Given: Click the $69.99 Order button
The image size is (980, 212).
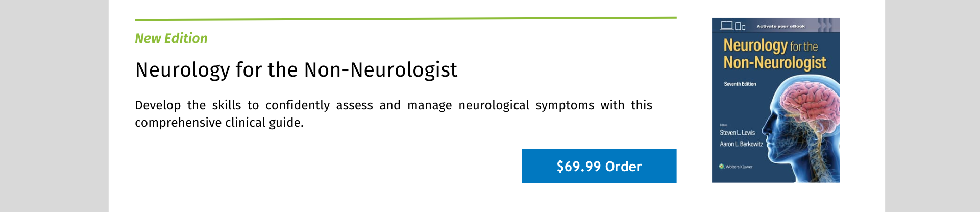Looking at the screenshot, I should point(599,166).
